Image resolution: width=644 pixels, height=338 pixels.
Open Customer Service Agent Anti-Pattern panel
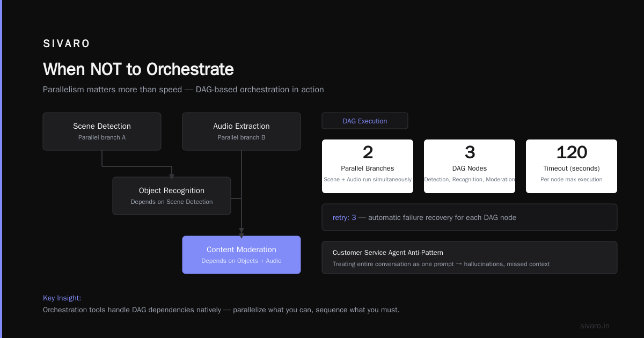(x=470, y=258)
